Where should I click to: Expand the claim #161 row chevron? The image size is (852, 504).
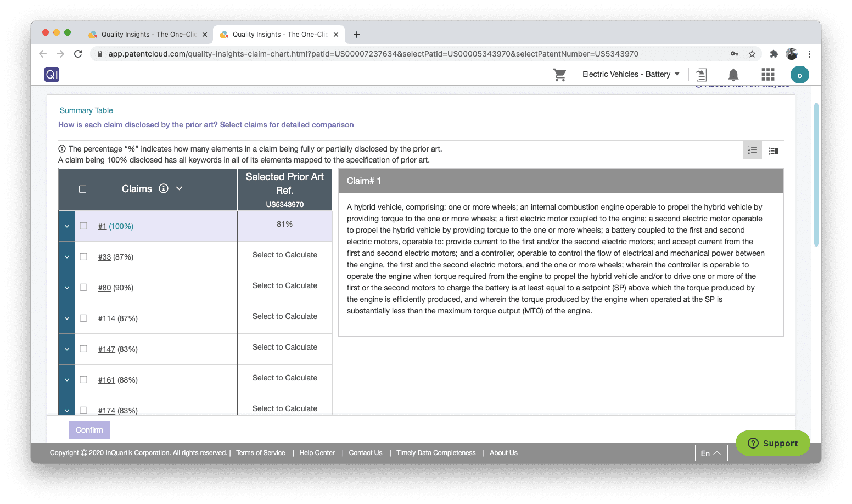(67, 380)
